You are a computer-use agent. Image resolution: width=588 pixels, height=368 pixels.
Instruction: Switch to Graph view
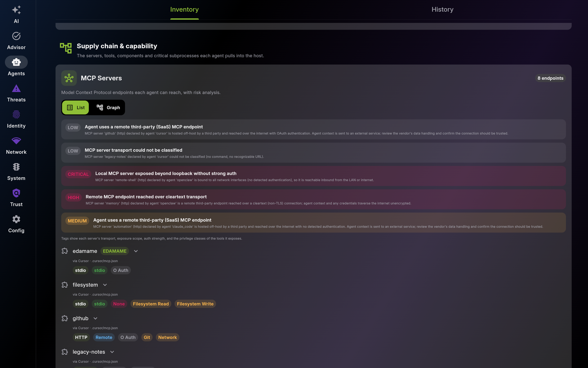(108, 108)
